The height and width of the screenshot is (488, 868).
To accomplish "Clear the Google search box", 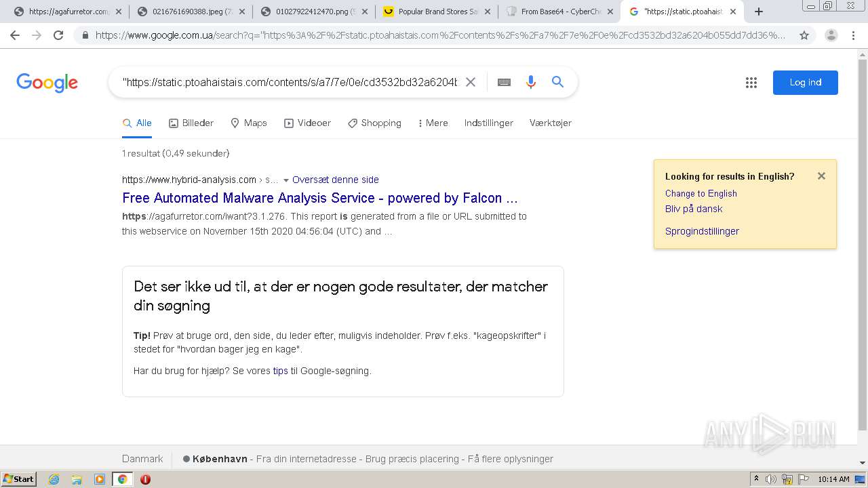I will coord(471,82).
